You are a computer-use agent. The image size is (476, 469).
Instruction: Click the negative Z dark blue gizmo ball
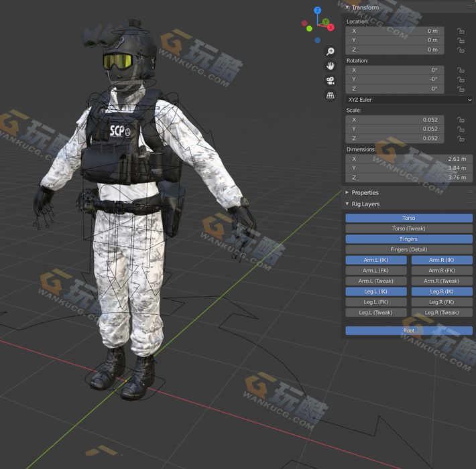[318, 40]
